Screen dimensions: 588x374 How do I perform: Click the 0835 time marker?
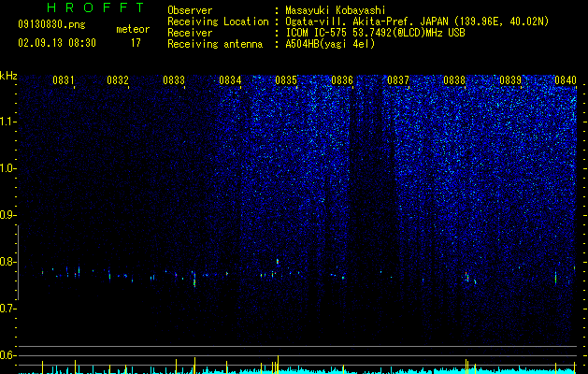pyautogui.click(x=286, y=80)
